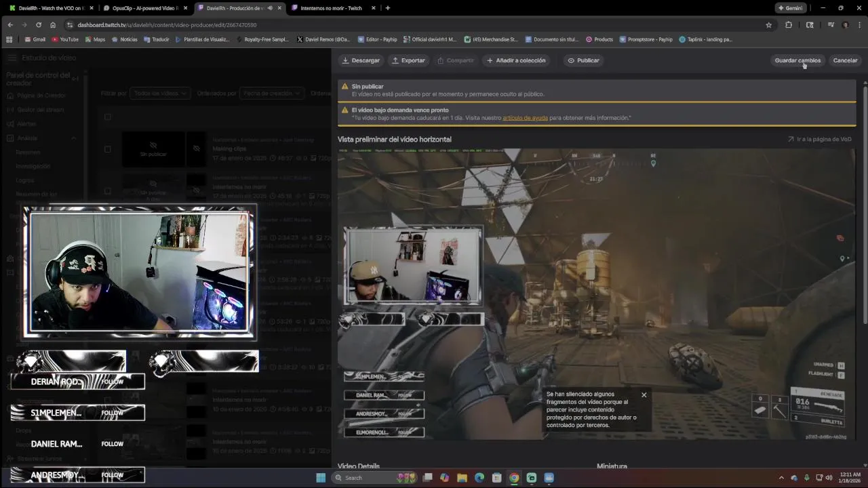Open the artículo de ayuda link
The image size is (868, 488).
pos(525,118)
